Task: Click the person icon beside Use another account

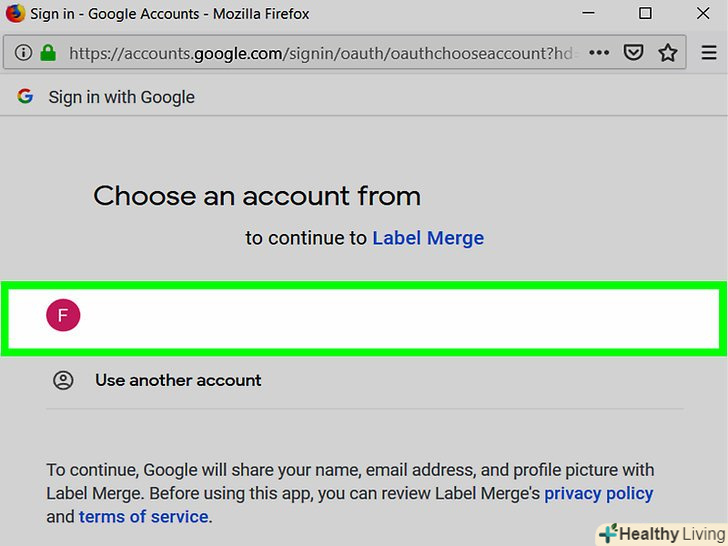Action: pyautogui.click(x=63, y=380)
